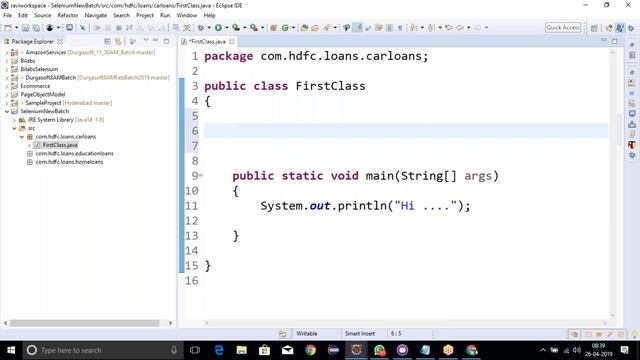
Task: Click the Debug bug icon in toolbar
Action: pos(200,28)
